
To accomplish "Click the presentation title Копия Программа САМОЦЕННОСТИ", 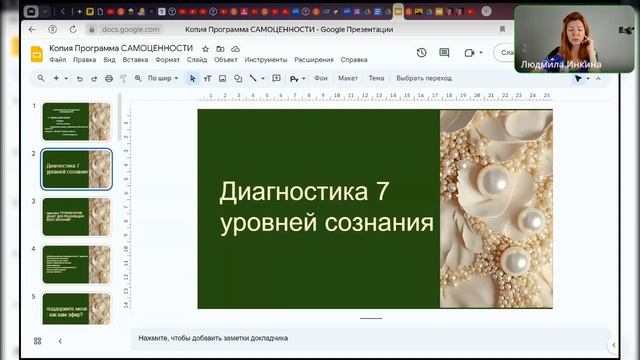I will point(121,48).
